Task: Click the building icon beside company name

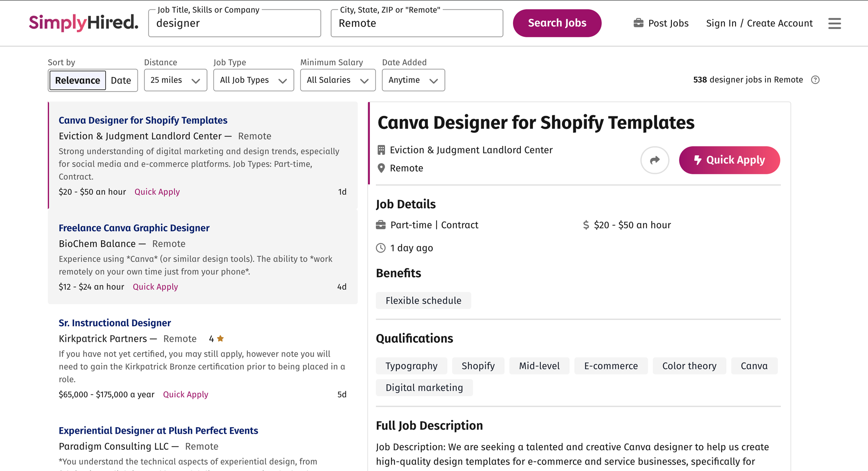Action: pos(381,150)
